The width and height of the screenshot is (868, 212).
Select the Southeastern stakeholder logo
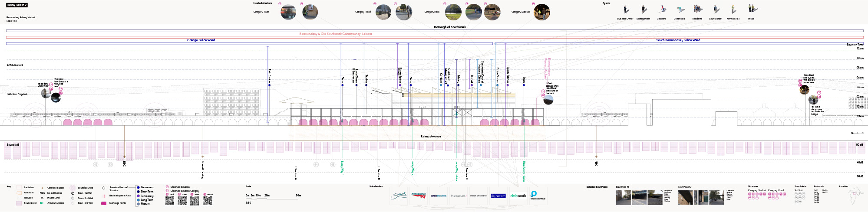coord(439,196)
